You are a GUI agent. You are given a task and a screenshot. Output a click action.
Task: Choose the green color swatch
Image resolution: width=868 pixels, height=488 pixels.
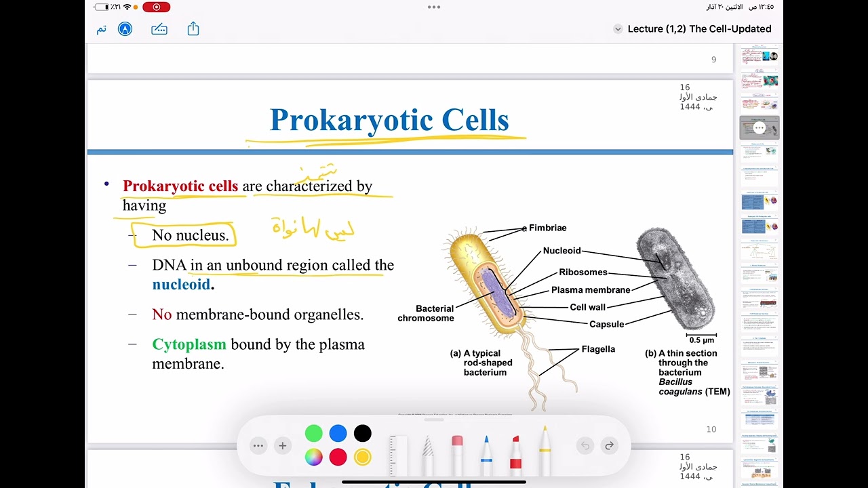coord(313,433)
